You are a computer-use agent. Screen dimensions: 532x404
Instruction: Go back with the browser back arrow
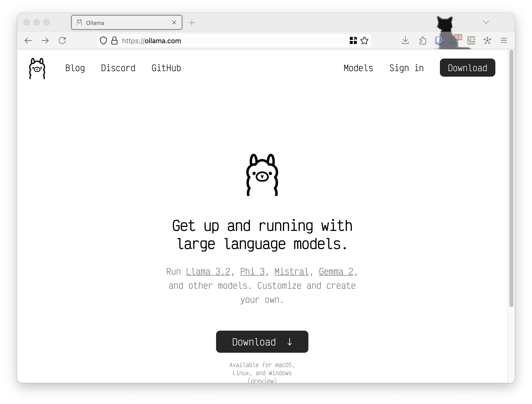pos(28,40)
